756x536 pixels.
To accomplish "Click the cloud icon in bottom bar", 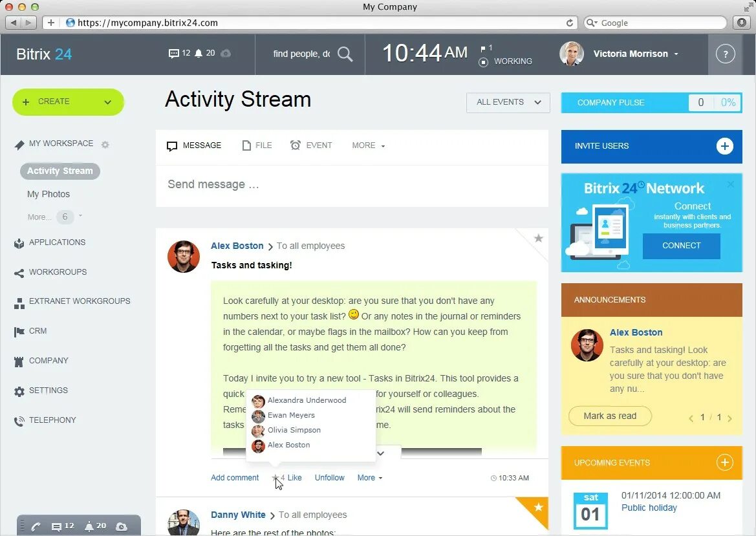I will 122,526.
